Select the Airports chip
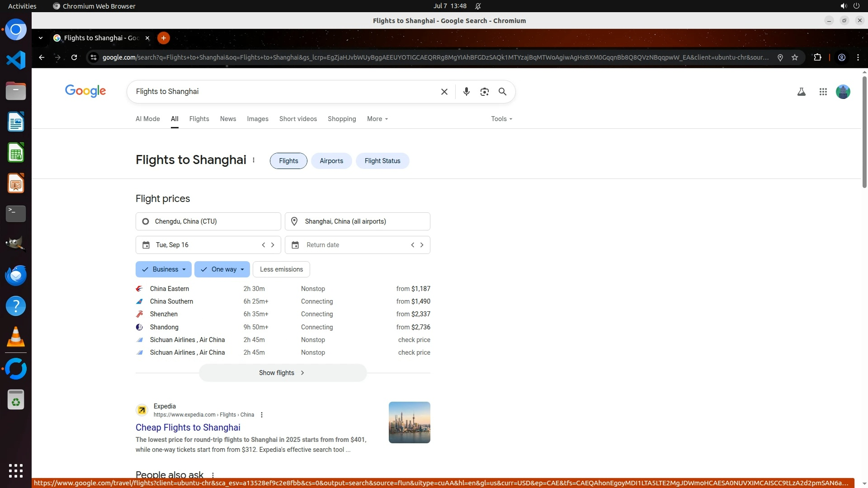The image size is (868, 488). click(331, 161)
